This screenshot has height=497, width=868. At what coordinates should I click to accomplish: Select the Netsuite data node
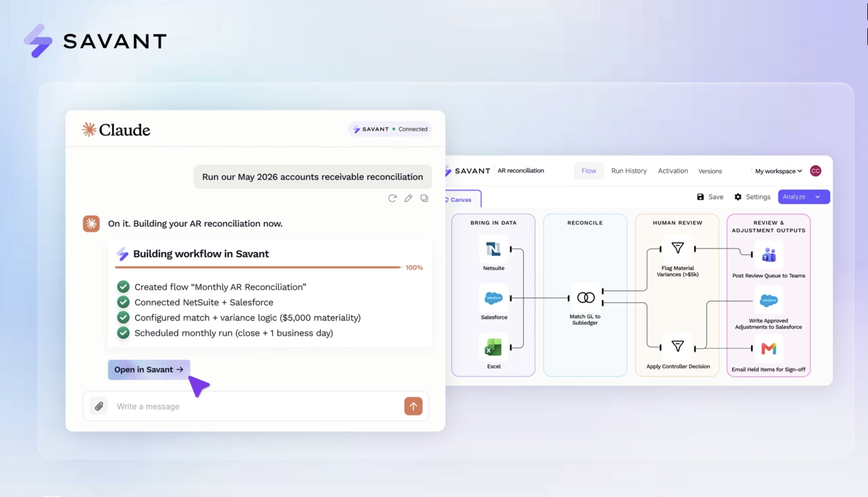tap(493, 249)
